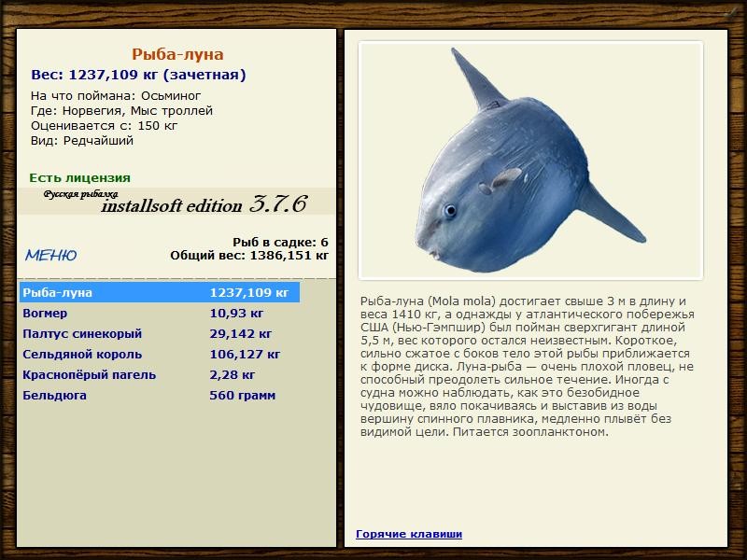This screenshot has height=560, width=747.
Task: Click the Общий вес: 1386,151 кг total
Action: [x=249, y=255]
